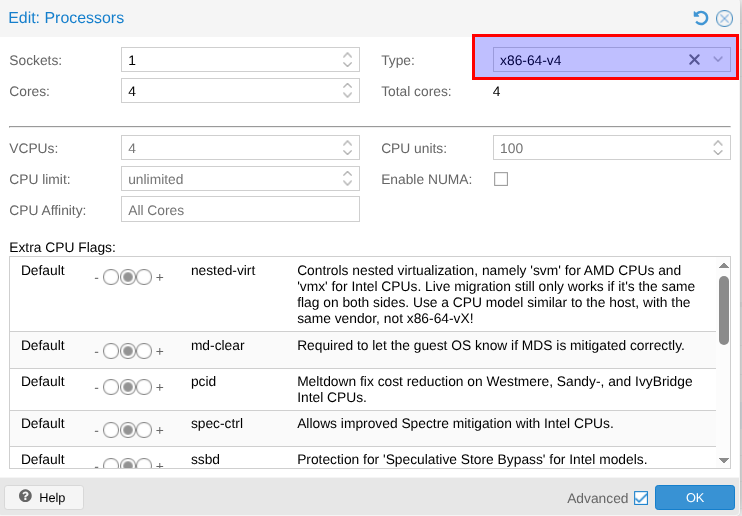
Task: Set the spec-ctrl flag to off
Action: [111, 430]
